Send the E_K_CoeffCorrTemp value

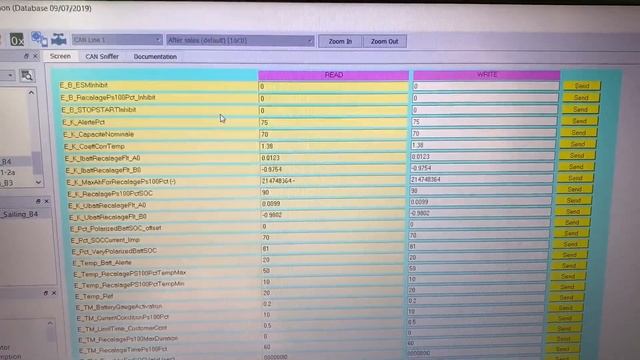578,144
